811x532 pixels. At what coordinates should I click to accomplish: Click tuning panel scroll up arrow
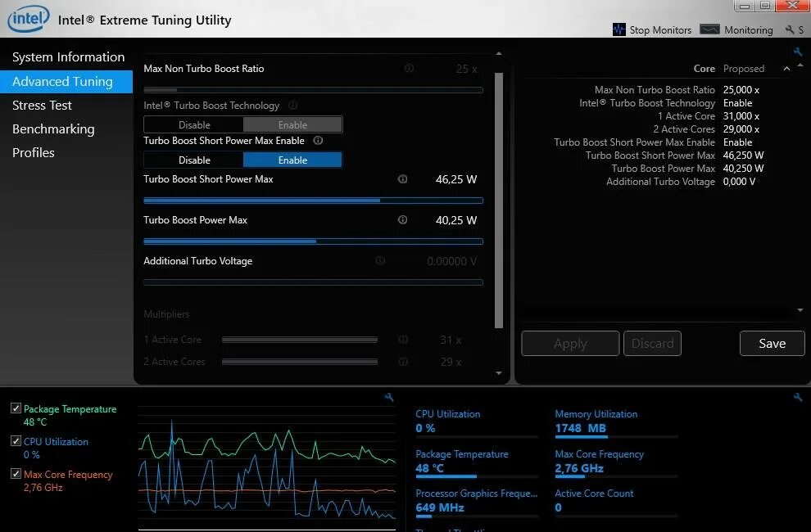(499, 53)
